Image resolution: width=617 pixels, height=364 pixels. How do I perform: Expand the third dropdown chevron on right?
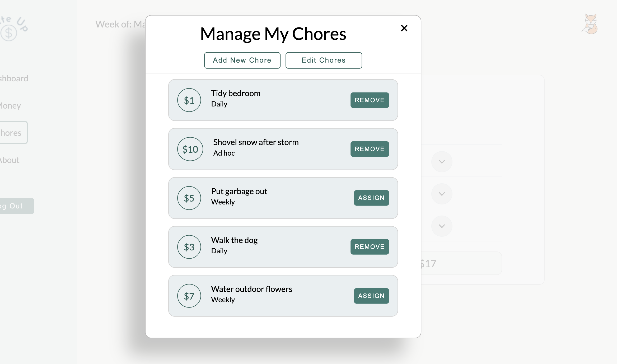pos(442,225)
